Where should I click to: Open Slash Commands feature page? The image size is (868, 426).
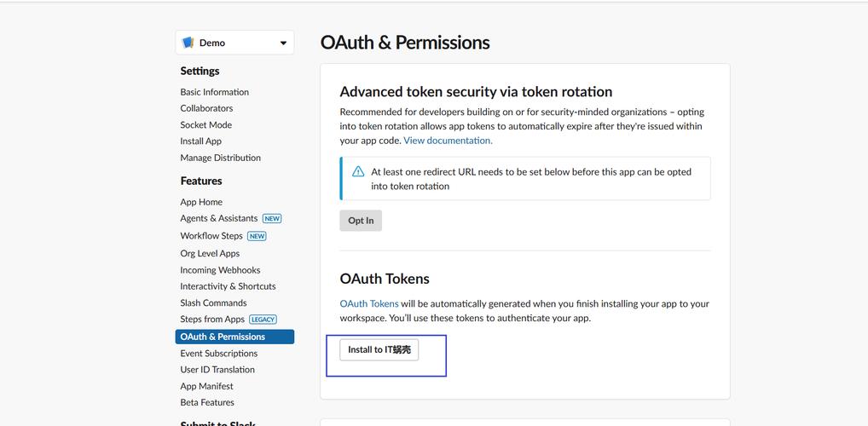(x=214, y=302)
